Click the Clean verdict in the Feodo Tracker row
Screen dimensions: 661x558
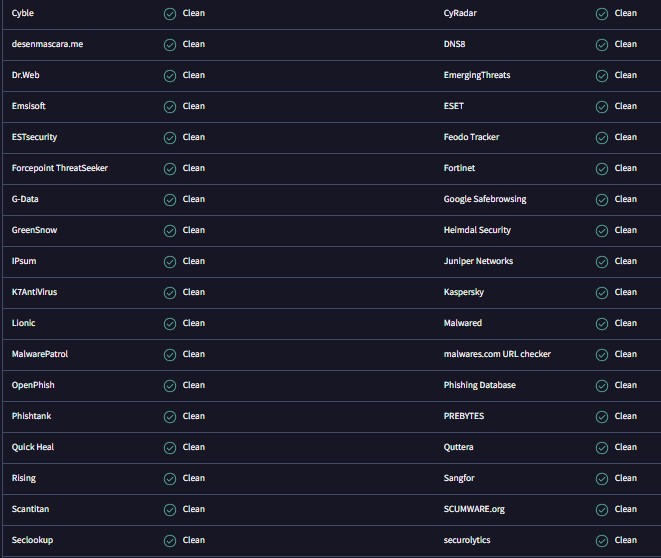coord(626,137)
